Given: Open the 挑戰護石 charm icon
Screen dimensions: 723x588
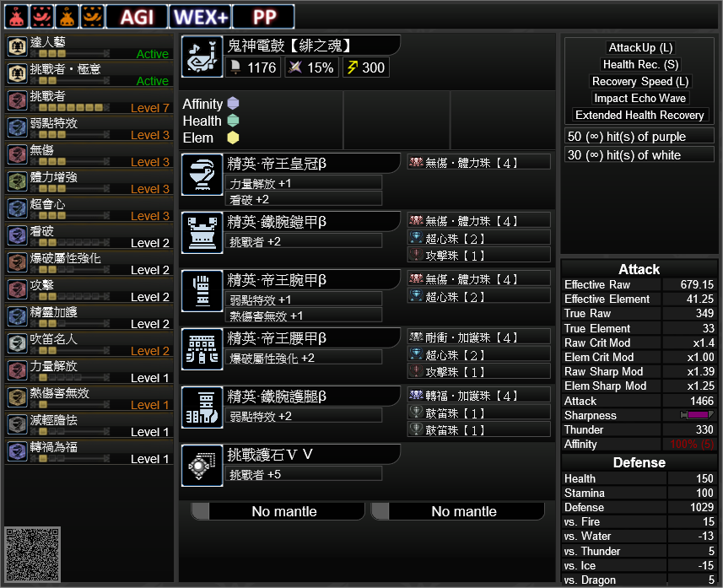Looking at the screenshot, I should click(x=202, y=466).
